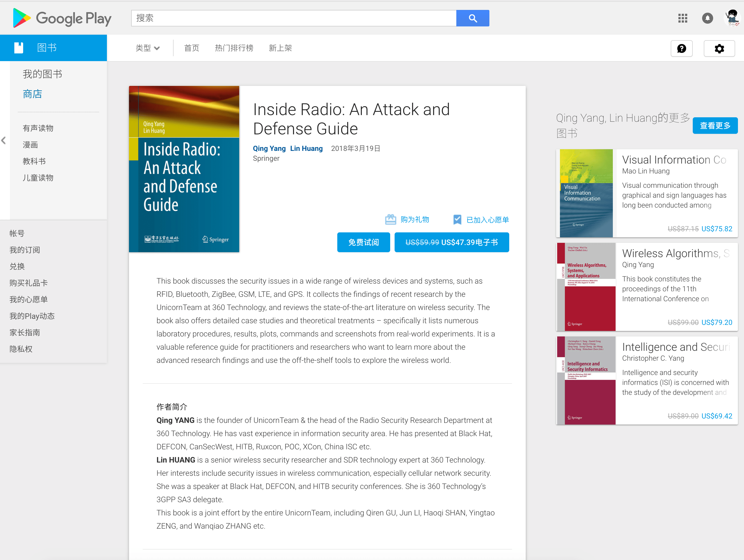
Task: Click the 查看更多 button
Action: [715, 126]
